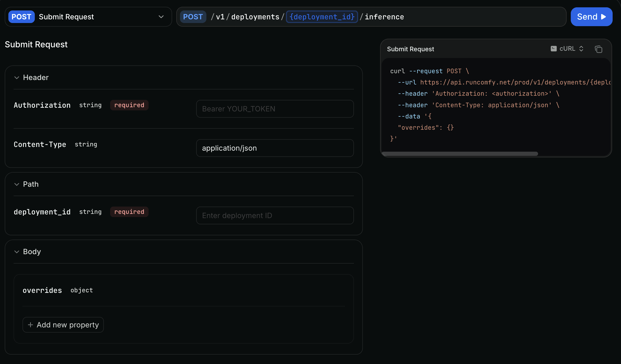Click Add new property under overrides
Viewport: 621px width, 364px height.
(63, 325)
